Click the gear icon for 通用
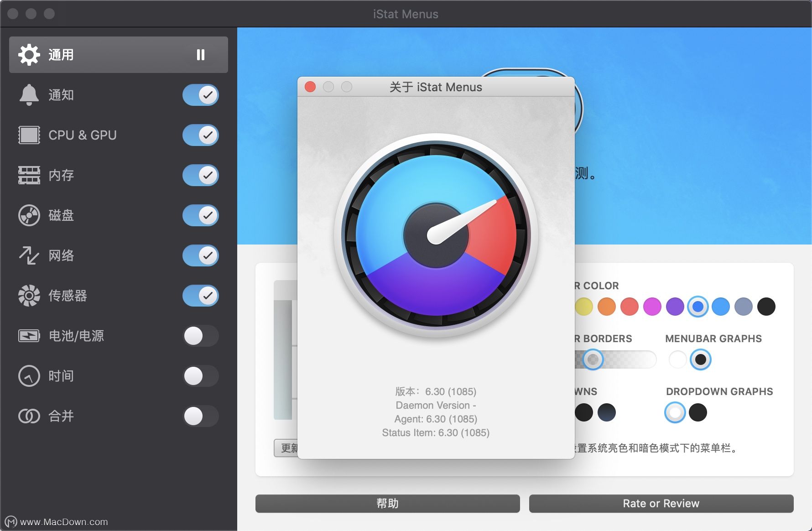The width and height of the screenshot is (812, 531). tap(29, 55)
